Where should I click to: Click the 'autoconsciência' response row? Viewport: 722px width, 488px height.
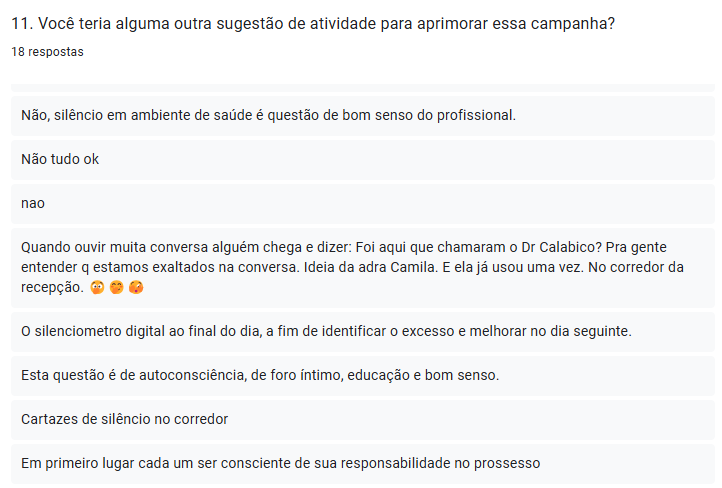point(260,375)
